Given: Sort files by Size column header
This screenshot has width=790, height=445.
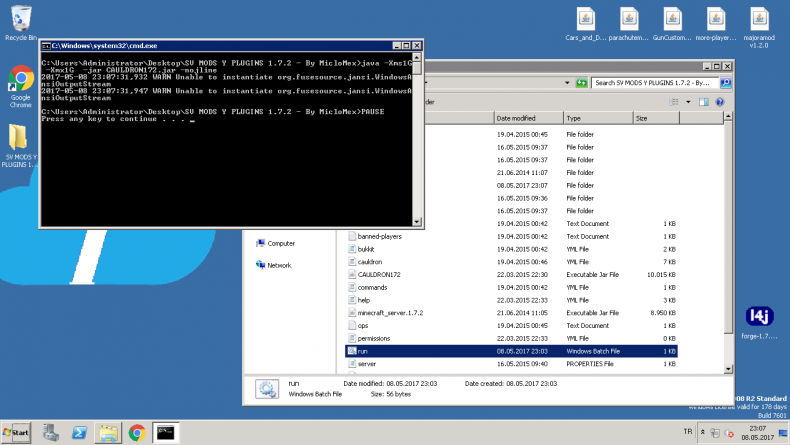Looking at the screenshot, I should [656, 118].
